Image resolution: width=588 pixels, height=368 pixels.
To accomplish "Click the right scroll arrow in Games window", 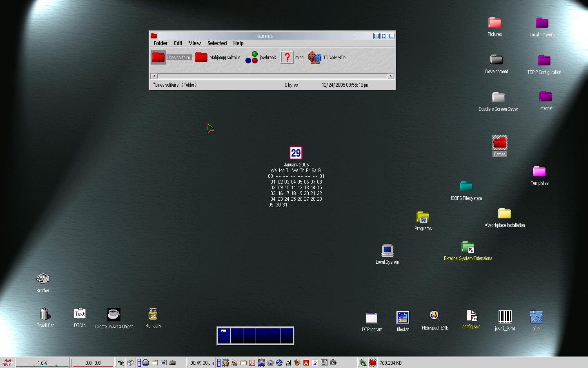I will coord(391,76).
